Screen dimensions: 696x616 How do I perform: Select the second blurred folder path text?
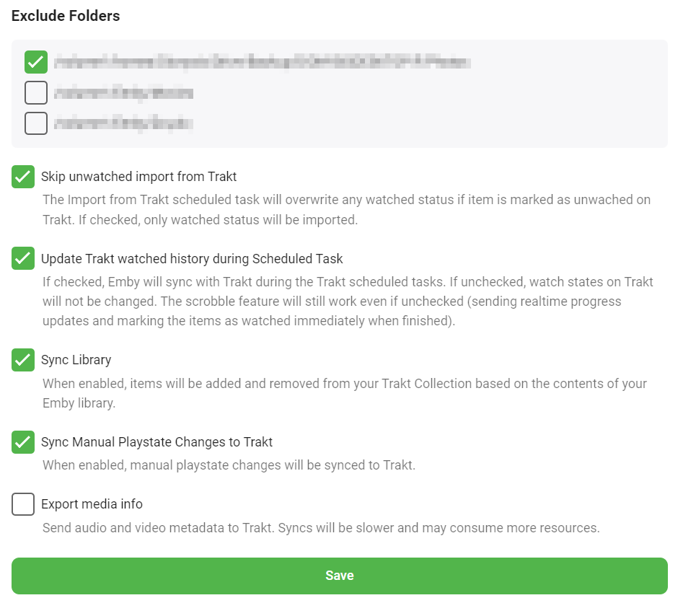click(124, 93)
